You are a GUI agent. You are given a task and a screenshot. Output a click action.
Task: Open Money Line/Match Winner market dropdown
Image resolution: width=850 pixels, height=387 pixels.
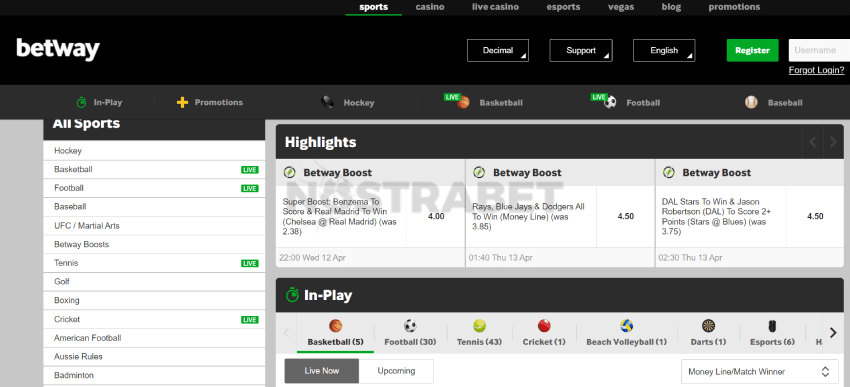(x=759, y=372)
